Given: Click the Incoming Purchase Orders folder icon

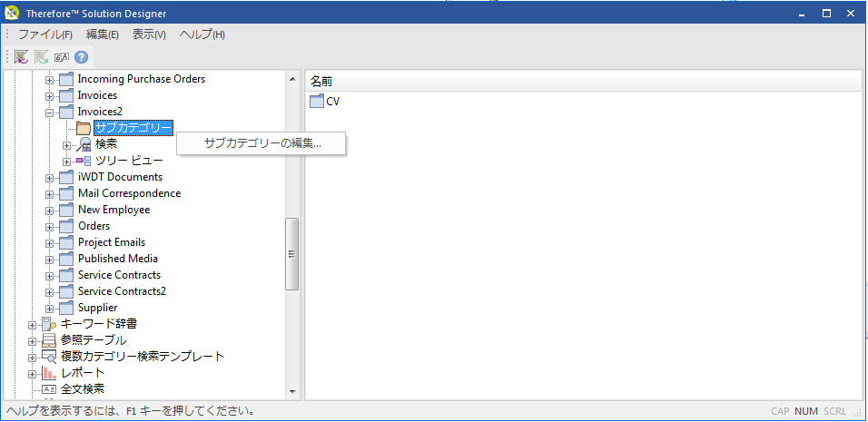Looking at the screenshot, I should pos(66,80).
